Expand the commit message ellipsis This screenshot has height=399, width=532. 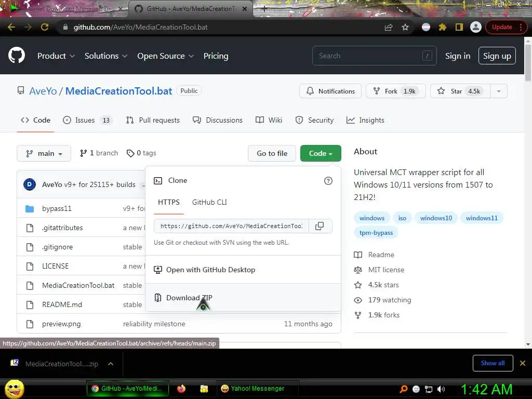(144, 185)
